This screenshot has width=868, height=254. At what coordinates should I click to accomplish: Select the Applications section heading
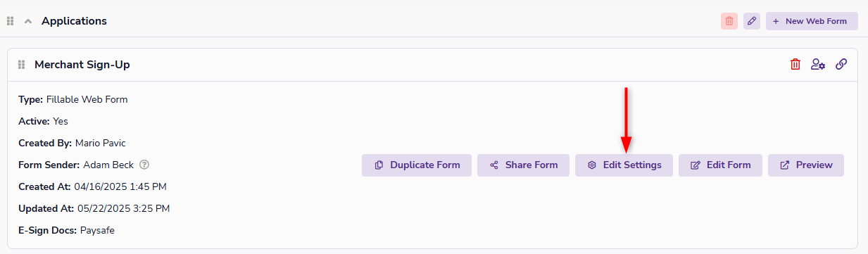[74, 21]
